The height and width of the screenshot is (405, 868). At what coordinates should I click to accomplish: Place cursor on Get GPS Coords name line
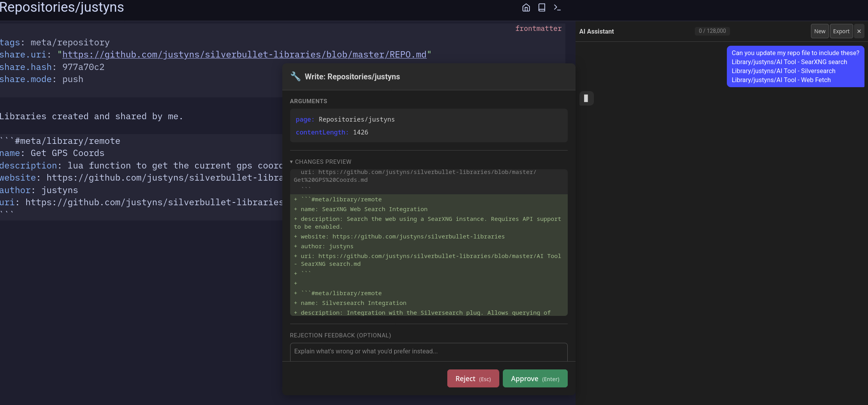coord(66,153)
